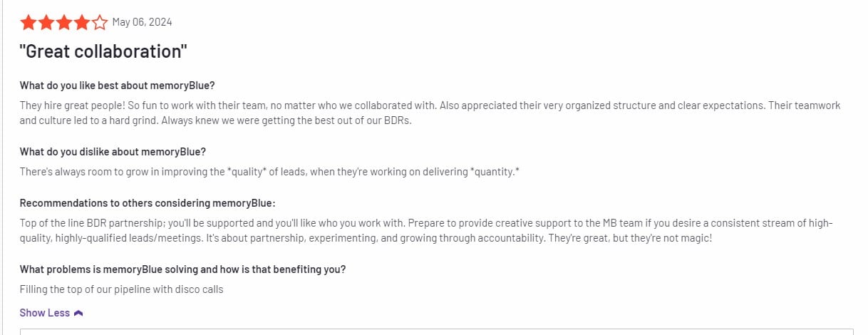Click the word *quantity.* in the dislike answer
This screenshot has height=335, width=868.
[495, 172]
